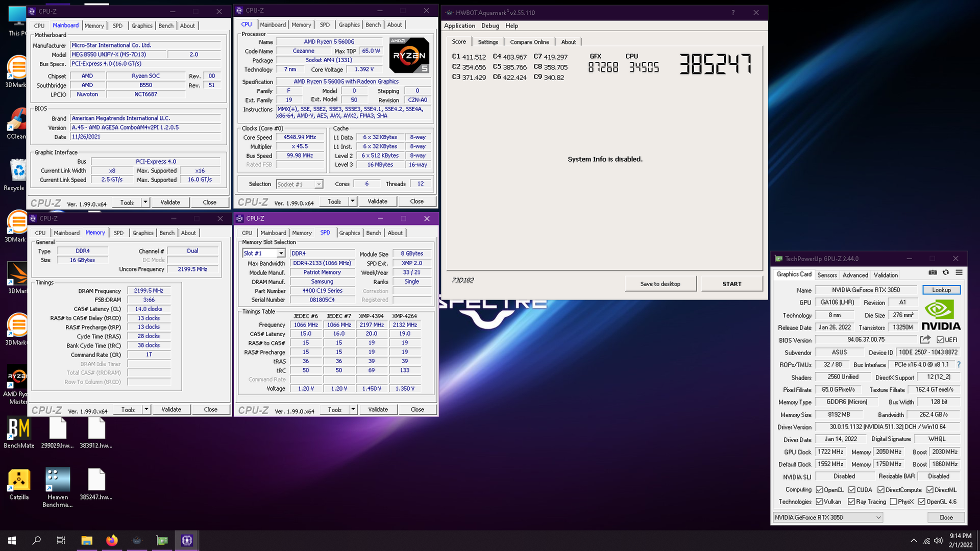
Task: Open the Bench tab in the SPD CPU-Z window
Action: [374, 233]
